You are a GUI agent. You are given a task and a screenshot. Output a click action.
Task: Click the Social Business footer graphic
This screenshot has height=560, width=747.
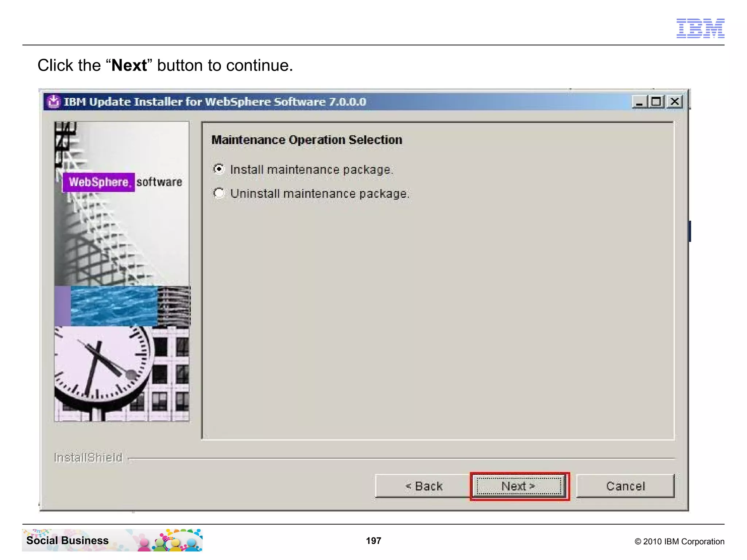coord(112,540)
